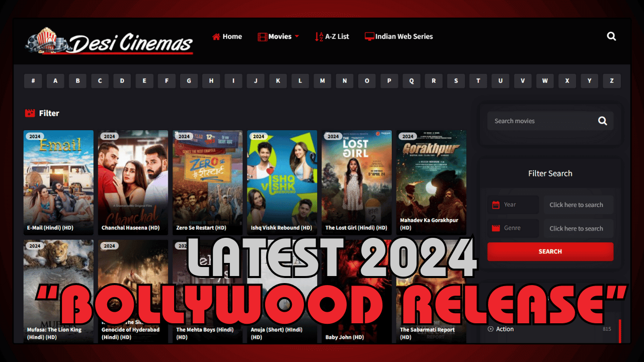Click the icon beside Action genre
Viewport: 644px width, 362px height.
(x=491, y=329)
